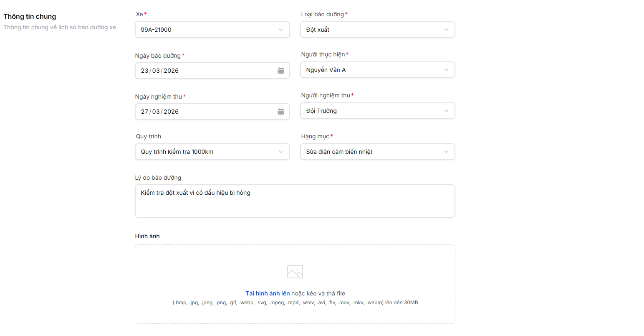This screenshot has height=336, width=644.
Task: Click the chevron arrow in the Quy trình field
Action: [x=280, y=152]
